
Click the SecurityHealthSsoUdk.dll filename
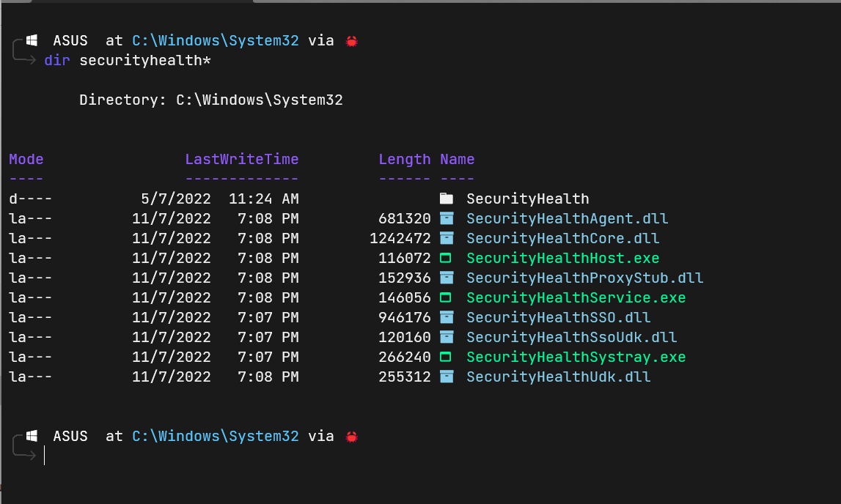[x=571, y=338]
